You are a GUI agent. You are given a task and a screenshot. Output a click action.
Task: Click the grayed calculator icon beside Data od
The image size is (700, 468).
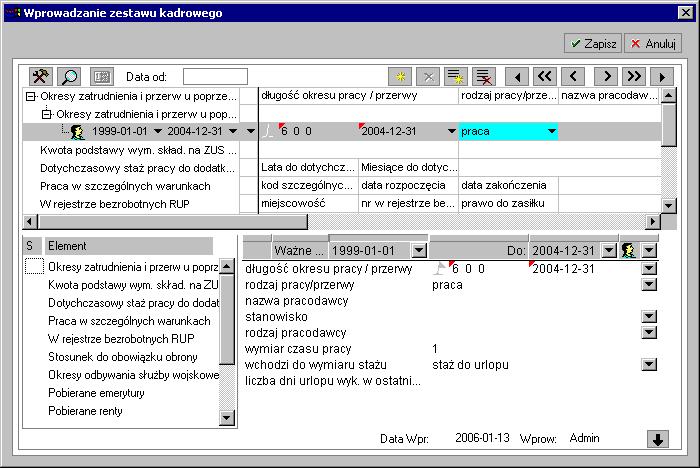click(x=102, y=76)
